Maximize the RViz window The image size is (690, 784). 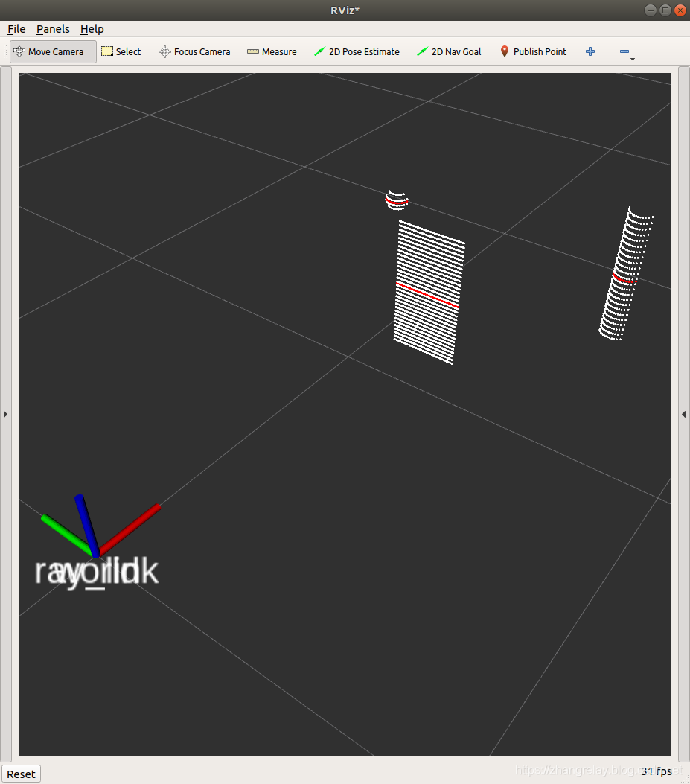click(x=665, y=10)
